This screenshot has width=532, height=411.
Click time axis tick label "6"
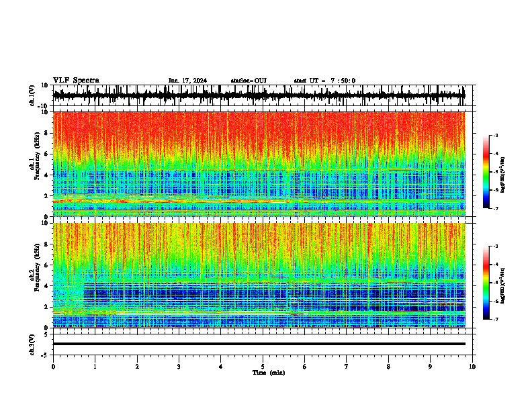305,367
